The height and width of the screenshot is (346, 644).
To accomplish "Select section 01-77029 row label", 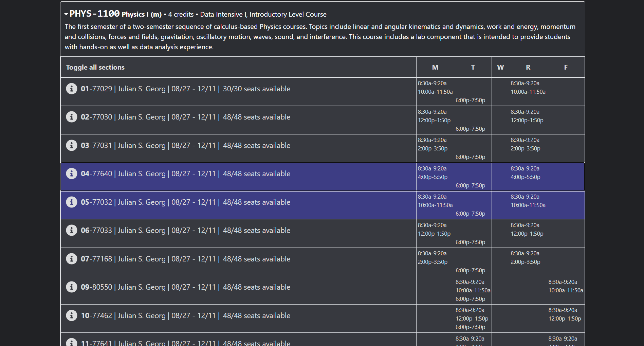I will (x=185, y=89).
